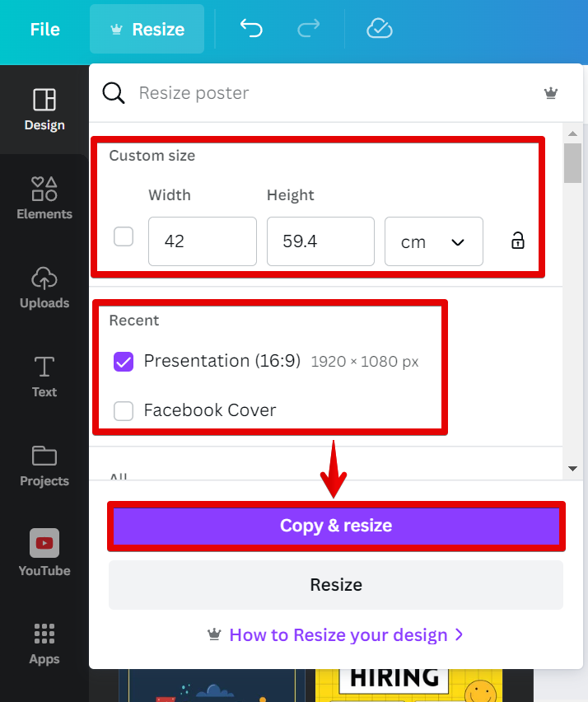588x702 pixels.
Task: Open the Apps sidebar panel
Action: point(44,643)
